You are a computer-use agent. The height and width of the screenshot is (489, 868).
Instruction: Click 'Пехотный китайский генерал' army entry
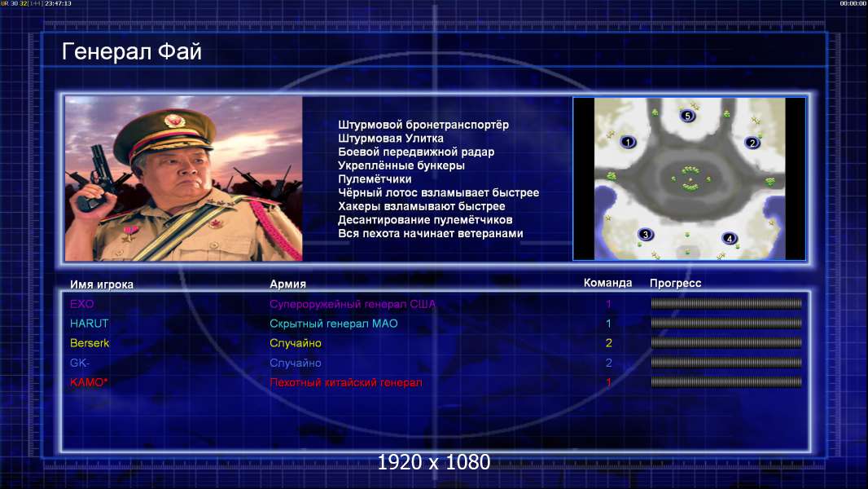tap(346, 382)
